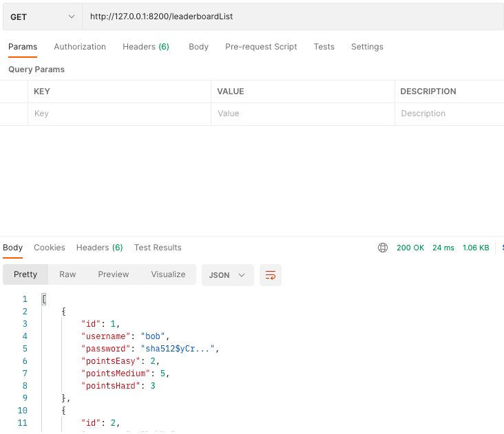The height and width of the screenshot is (434, 504).
Task: Click the "id": 1 line
Action: pyautogui.click(x=101, y=323)
